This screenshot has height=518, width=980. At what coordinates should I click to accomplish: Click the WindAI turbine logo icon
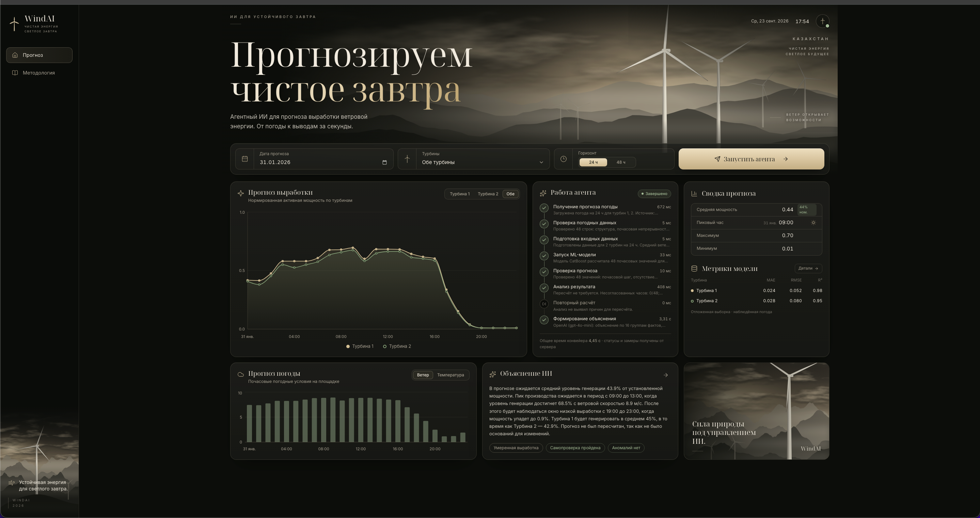(14, 24)
